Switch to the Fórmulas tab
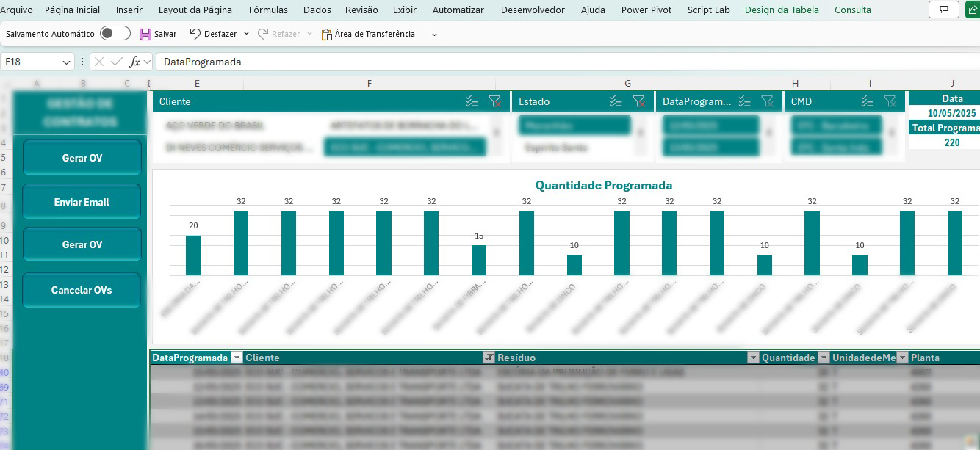The image size is (980, 450). 268,10
